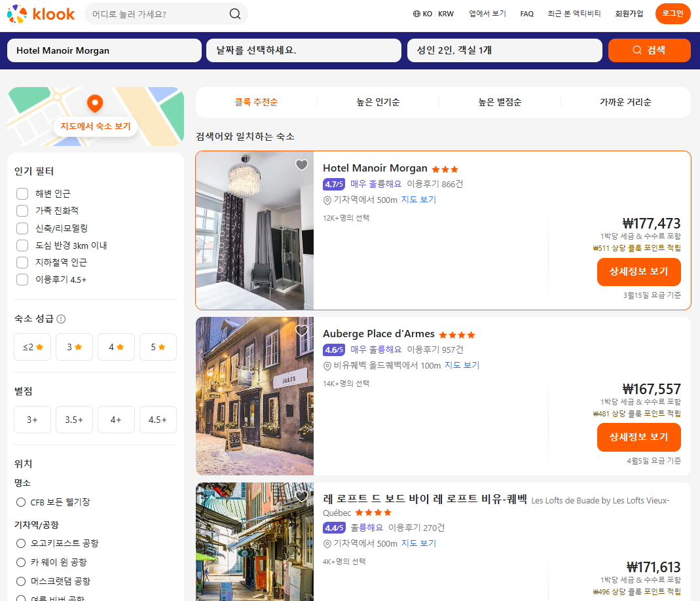
Task: Filter by rating 4.5+
Action: click(x=158, y=420)
